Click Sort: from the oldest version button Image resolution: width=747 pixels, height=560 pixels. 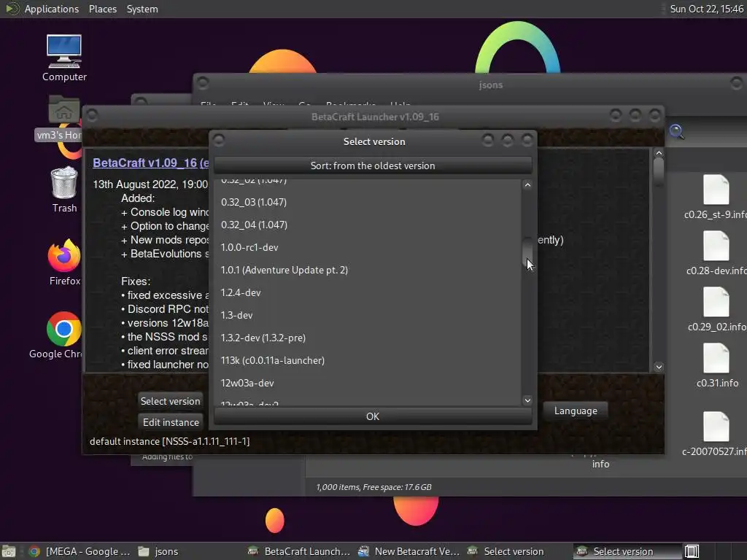click(373, 166)
